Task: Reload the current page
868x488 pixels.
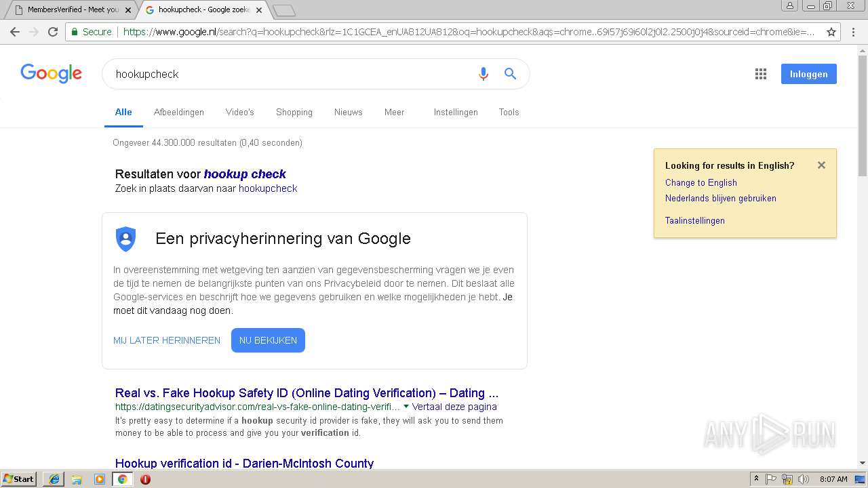Action: click(x=53, y=32)
